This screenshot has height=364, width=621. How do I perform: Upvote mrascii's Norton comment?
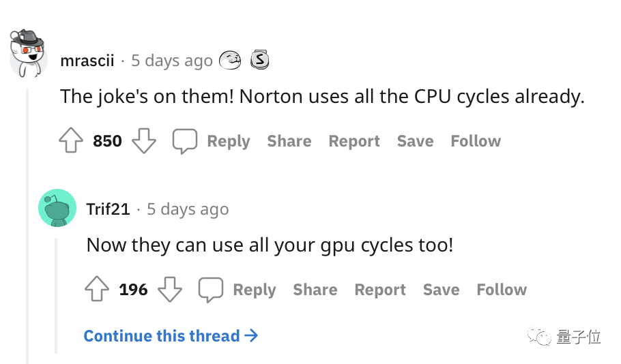point(71,141)
